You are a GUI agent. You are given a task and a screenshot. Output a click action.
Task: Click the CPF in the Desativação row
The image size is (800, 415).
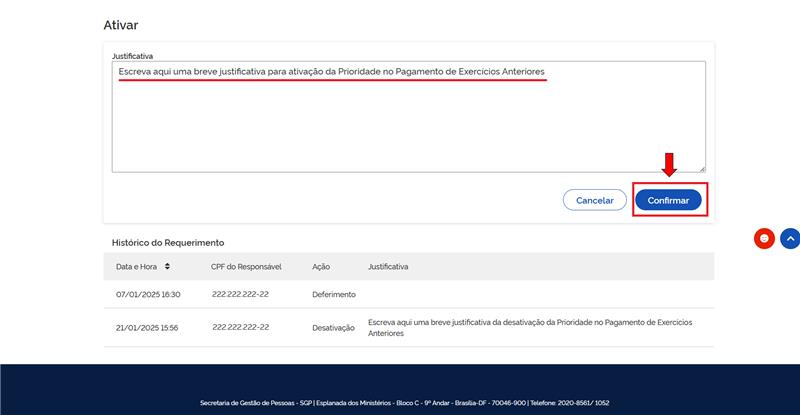[x=240, y=327]
